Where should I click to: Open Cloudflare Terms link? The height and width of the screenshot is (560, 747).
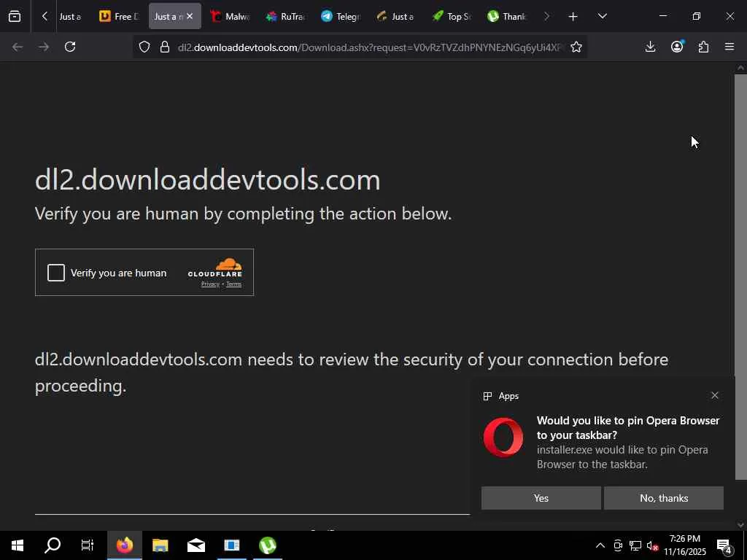pos(233,284)
